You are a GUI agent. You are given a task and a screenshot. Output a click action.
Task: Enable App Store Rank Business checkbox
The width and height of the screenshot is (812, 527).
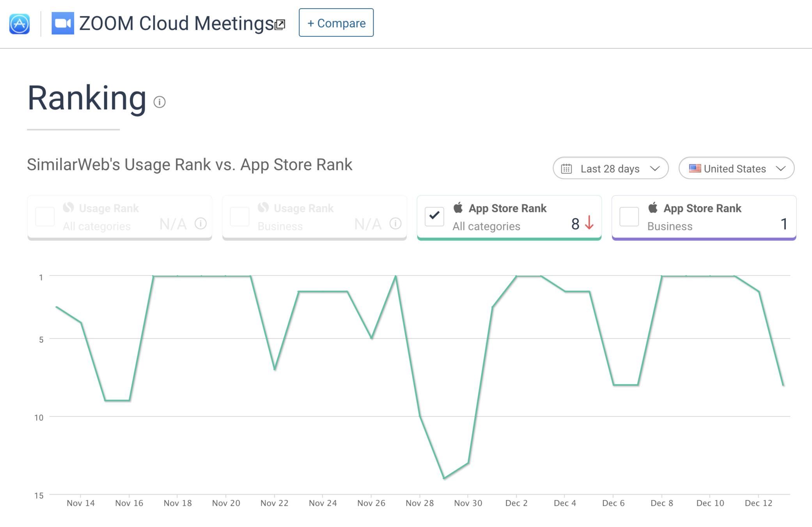pyautogui.click(x=629, y=216)
